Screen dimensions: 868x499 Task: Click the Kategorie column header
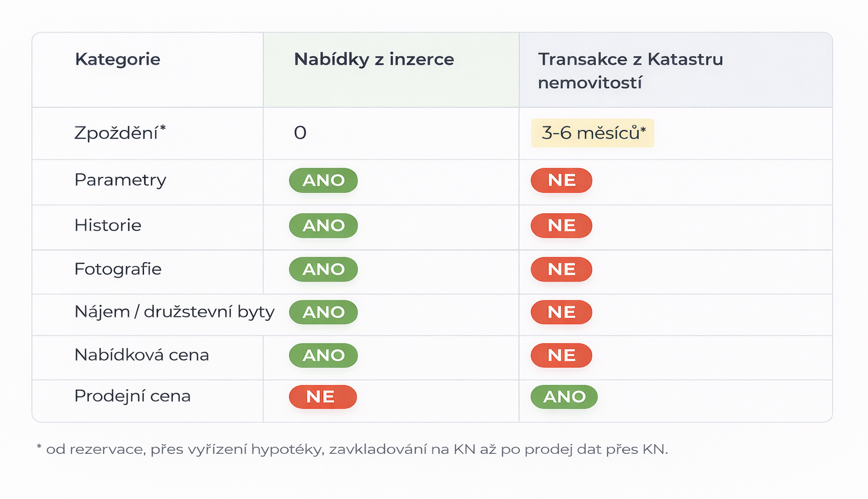pyautogui.click(x=118, y=59)
